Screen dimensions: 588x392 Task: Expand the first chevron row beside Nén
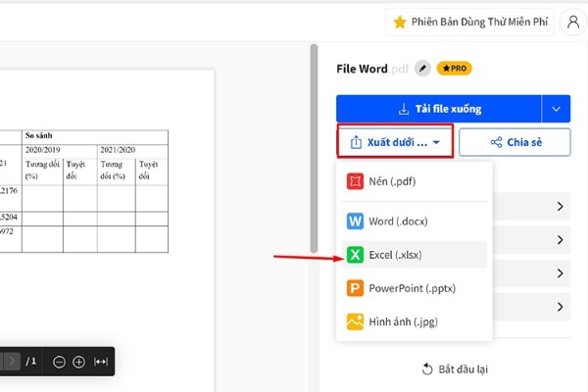coord(560,207)
